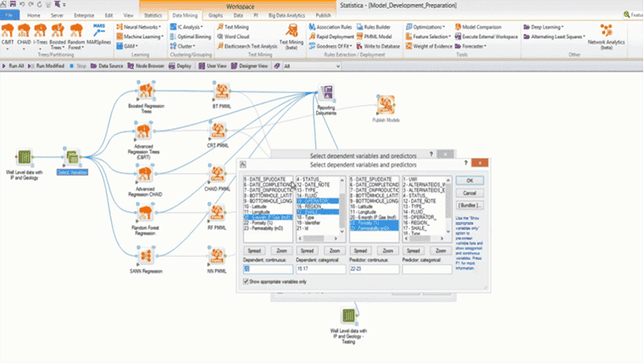644x363 pixels.
Task: Toggle Show appropriate variables only checkbox
Action: click(246, 282)
